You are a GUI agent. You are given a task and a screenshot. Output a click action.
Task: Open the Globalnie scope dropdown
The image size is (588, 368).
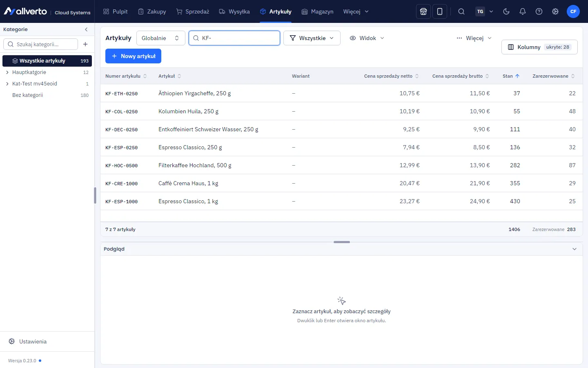(161, 38)
